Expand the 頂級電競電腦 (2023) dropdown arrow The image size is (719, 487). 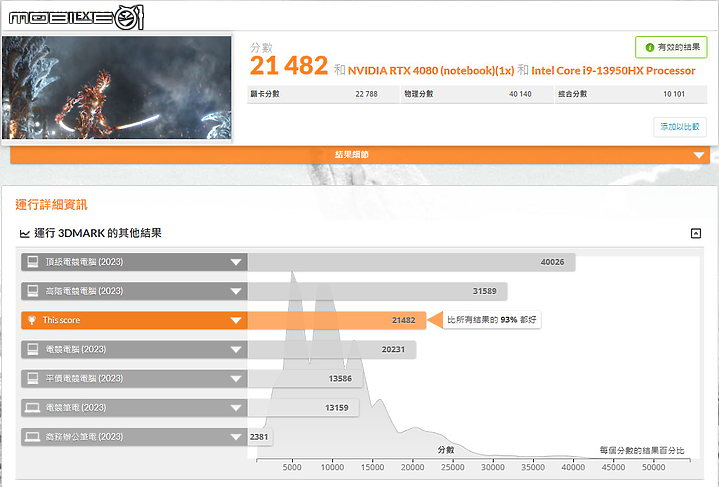click(x=236, y=262)
